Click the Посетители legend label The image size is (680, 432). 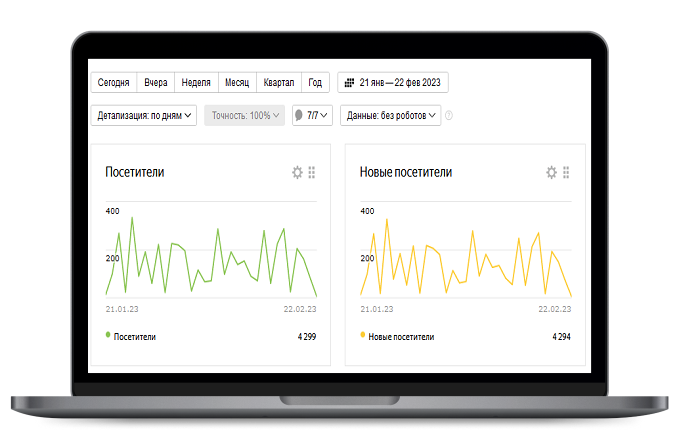coord(134,337)
